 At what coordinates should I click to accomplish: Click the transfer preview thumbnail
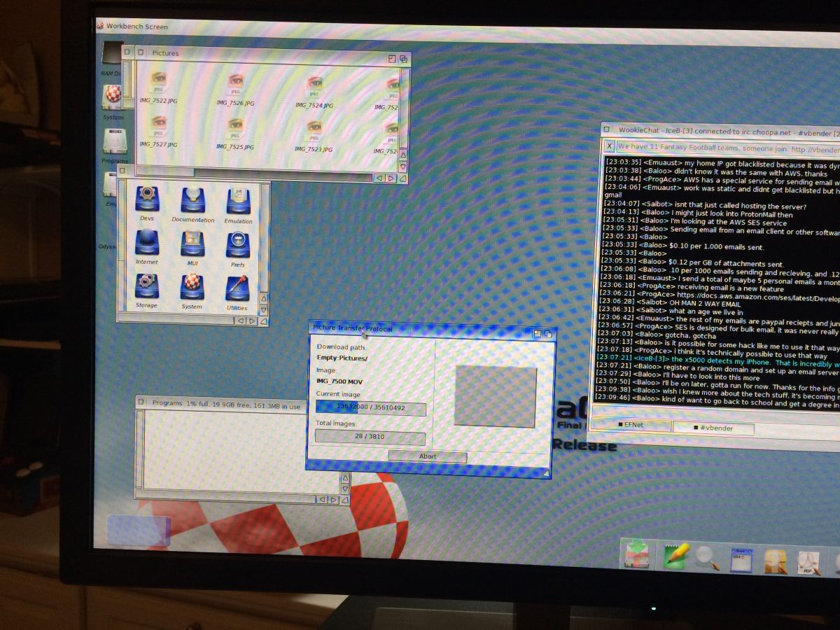[496, 396]
